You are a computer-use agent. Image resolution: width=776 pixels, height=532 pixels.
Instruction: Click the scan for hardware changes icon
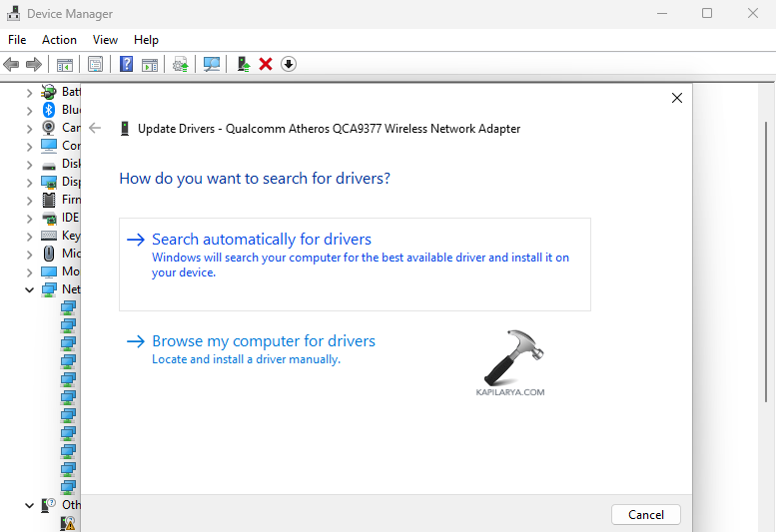pos(212,64)
